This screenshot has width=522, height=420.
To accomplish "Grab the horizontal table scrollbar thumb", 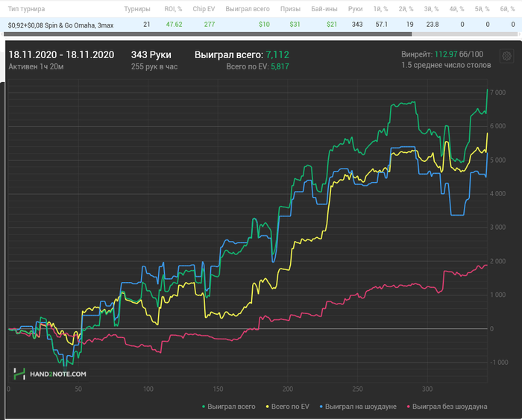I will (208, 34).
